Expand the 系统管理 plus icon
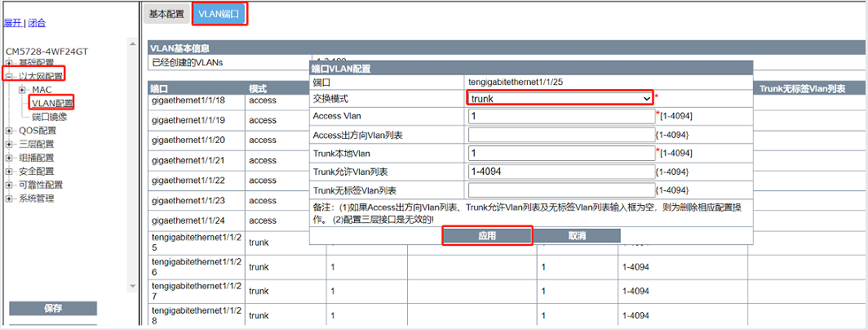Image resolution: width=868 pixels, height=330 pixels. (x=9, y=198)
